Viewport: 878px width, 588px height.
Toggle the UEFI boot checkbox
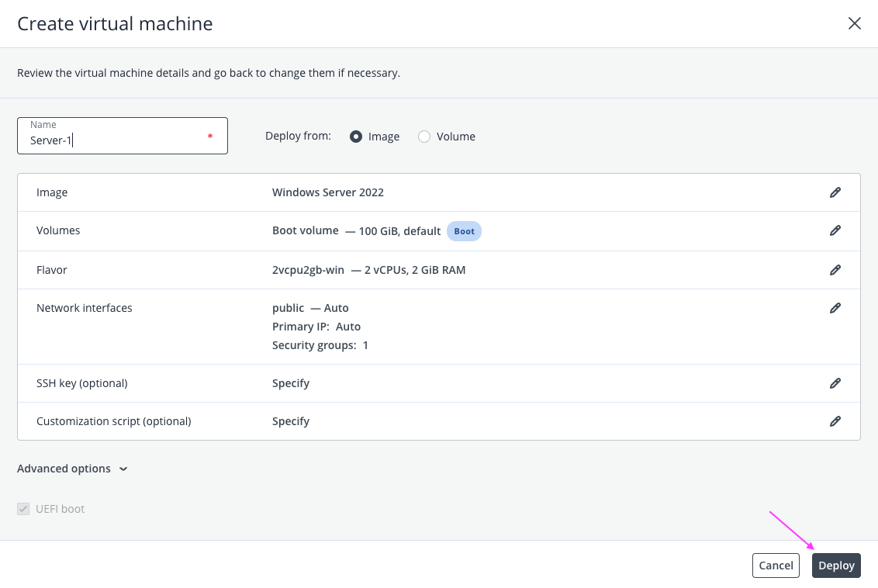pyautogui.click(x=23, y=510)
